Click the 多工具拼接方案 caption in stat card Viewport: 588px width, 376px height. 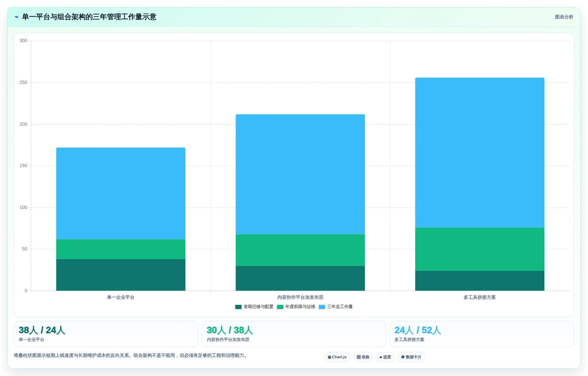click(x=409, y=340)
